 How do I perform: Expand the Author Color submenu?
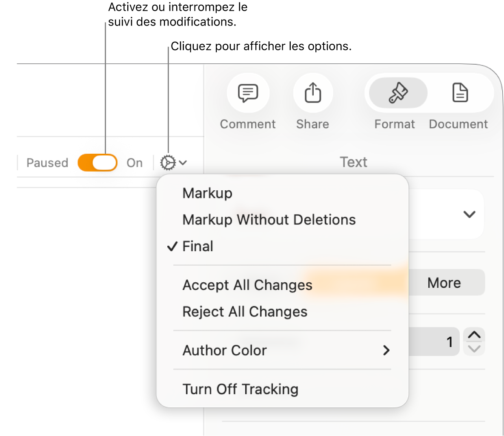(x=225, y=350)
